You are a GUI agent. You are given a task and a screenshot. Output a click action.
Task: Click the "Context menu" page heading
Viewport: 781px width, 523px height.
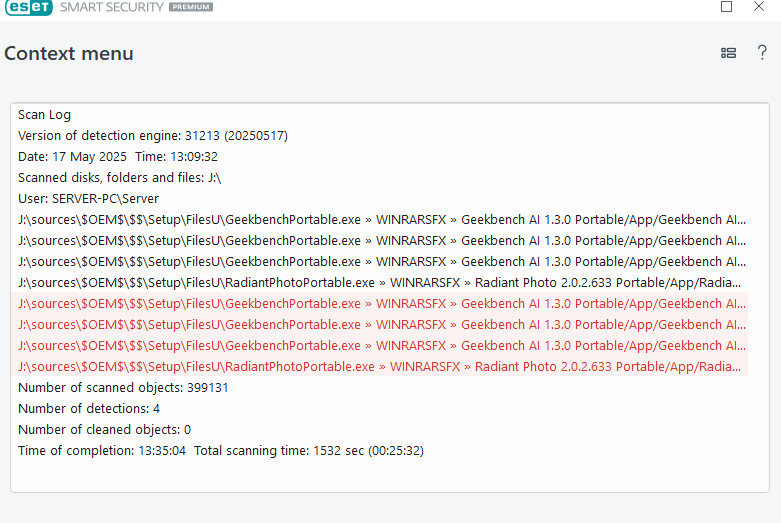69,53
